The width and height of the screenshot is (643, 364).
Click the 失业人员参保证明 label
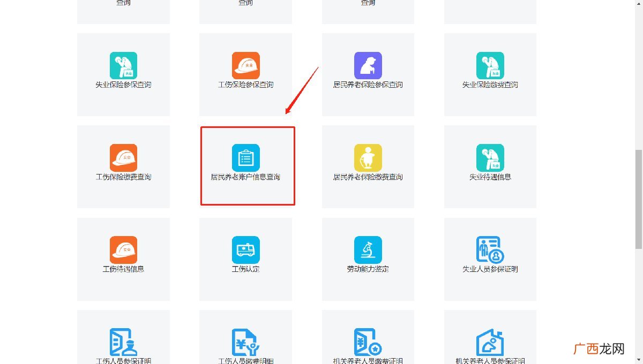click(490, 269)
